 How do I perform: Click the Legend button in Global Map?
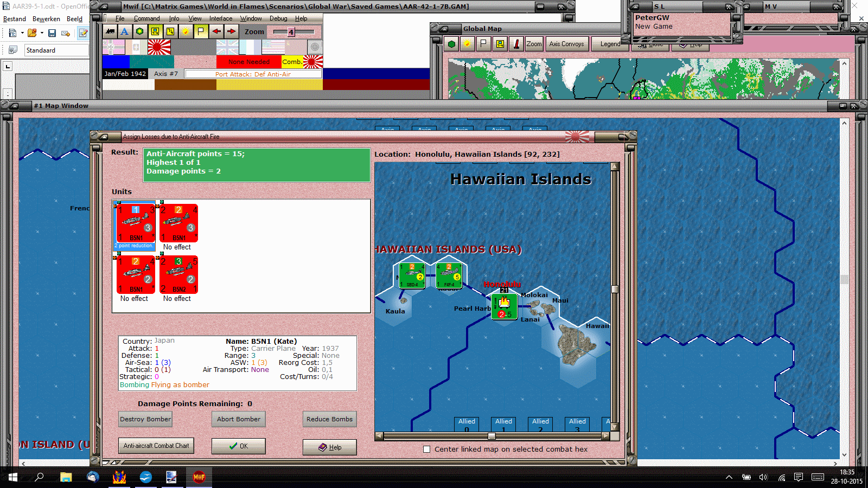(x=610, y=44)
